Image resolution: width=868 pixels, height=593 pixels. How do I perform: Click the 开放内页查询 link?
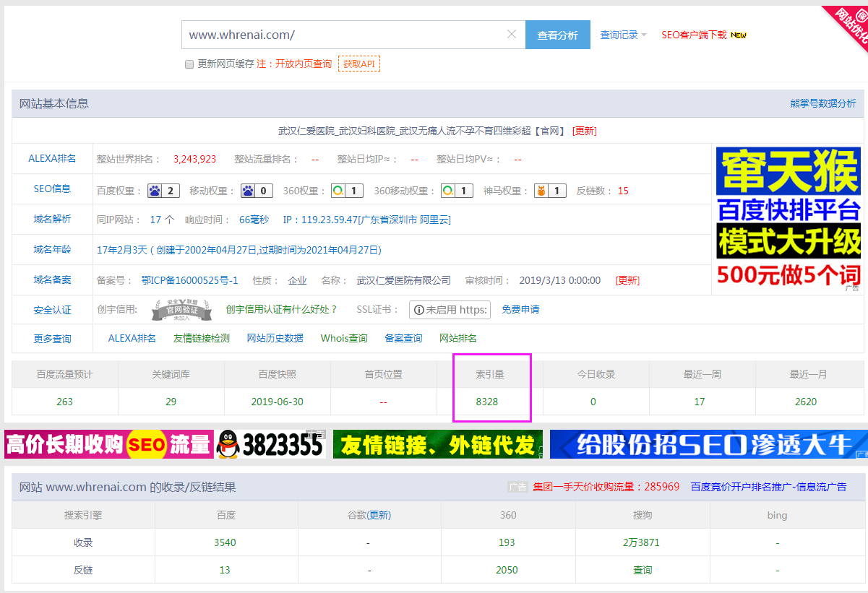pyautogui.click(x=304, y=64)
